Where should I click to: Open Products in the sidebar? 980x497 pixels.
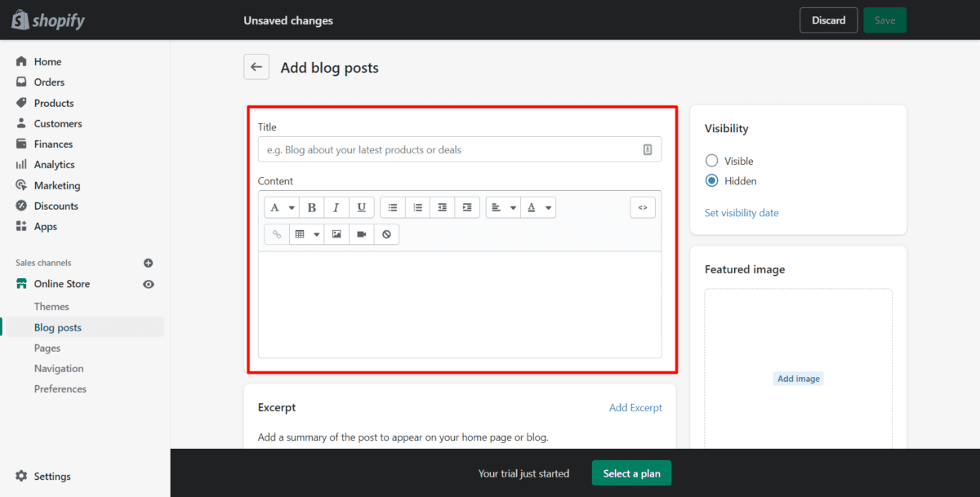tap(54, 103)
